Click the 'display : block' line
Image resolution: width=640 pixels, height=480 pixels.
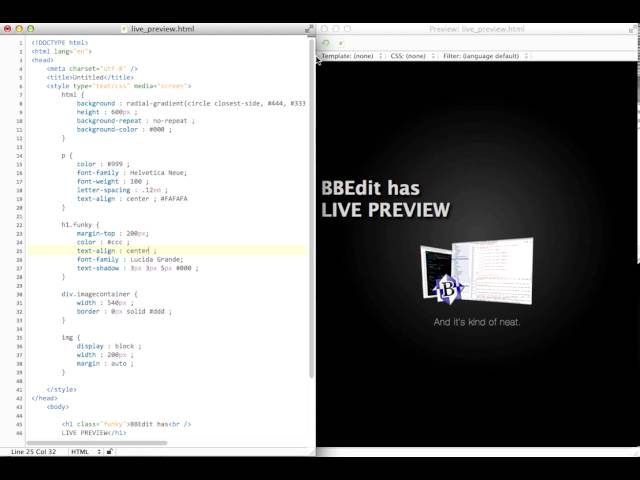tap(109, 346)
